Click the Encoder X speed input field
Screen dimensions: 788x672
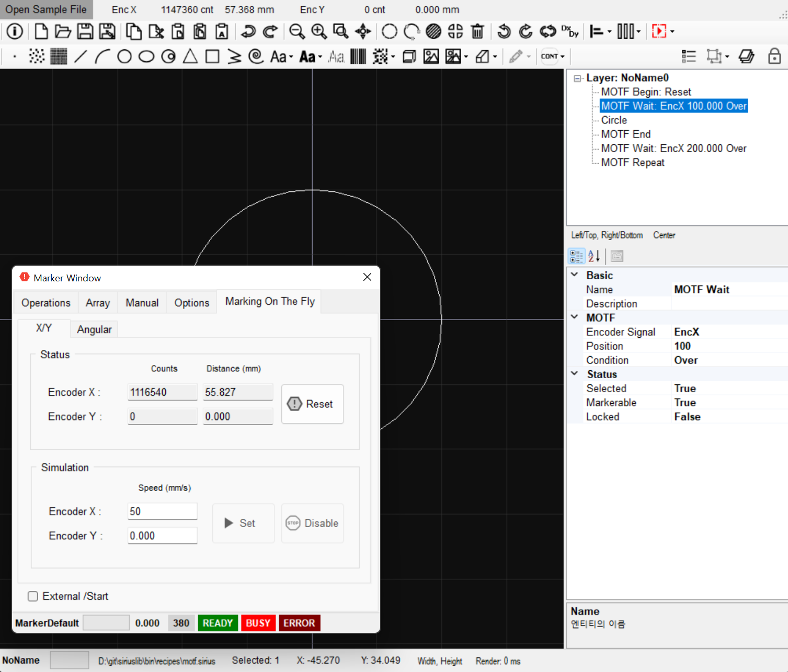(x=162, y=511)
